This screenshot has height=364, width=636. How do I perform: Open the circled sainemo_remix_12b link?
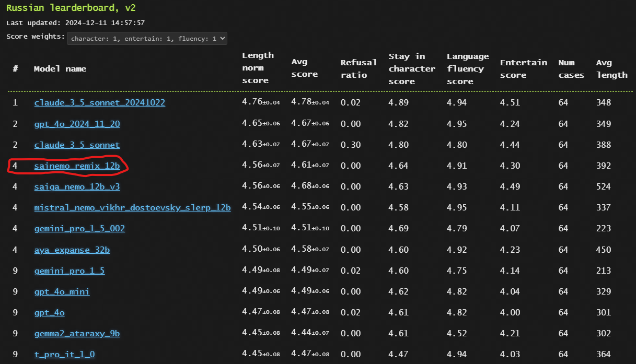point(77,166)
